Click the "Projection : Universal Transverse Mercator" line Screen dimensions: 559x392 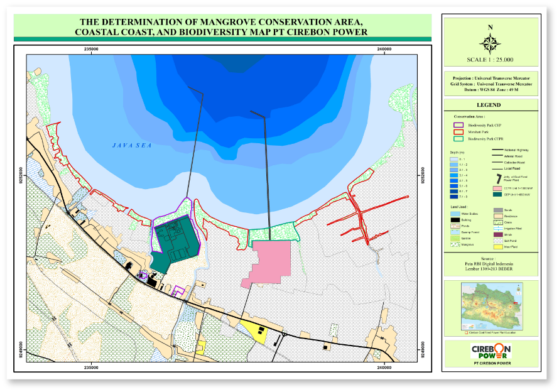coord(491,78)
